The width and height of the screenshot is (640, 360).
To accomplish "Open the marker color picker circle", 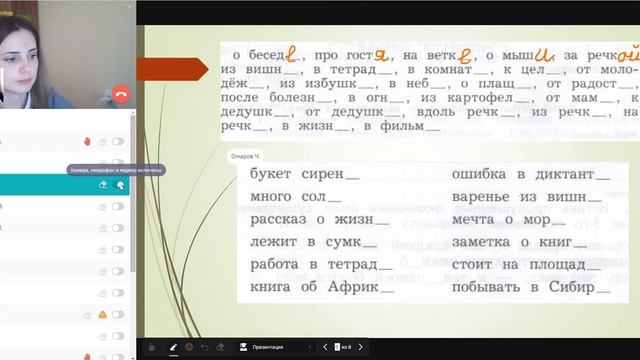I will coord(189,347).
